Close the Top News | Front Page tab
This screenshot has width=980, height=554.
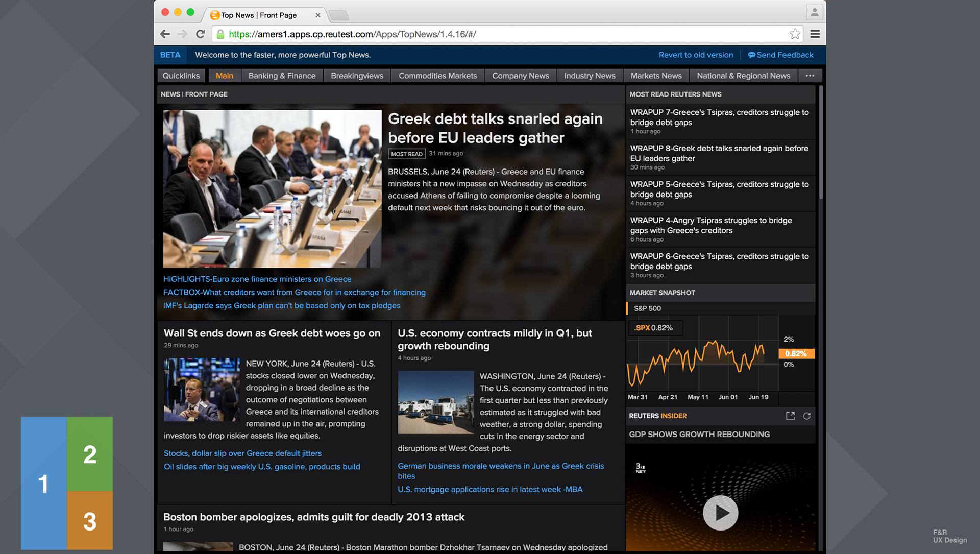point(318,15)
